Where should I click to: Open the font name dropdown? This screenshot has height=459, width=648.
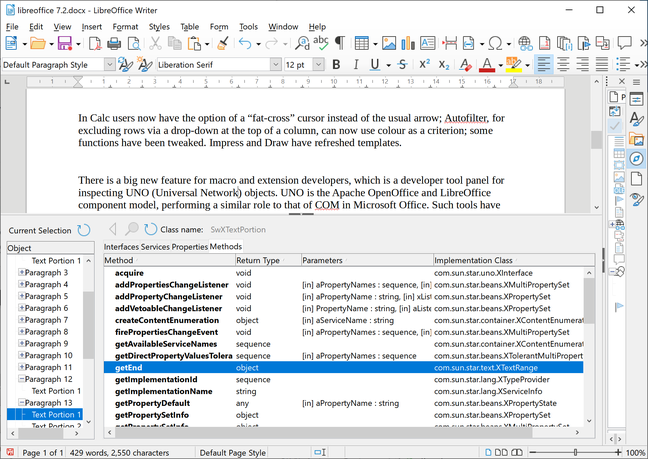click(x=276, y=64)
